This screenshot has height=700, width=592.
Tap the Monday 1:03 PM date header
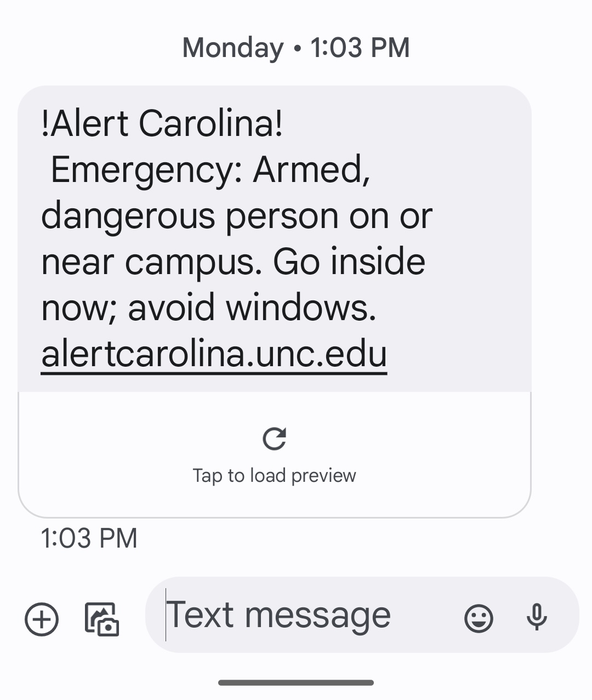pyautogui.click(x=296, y=47)
